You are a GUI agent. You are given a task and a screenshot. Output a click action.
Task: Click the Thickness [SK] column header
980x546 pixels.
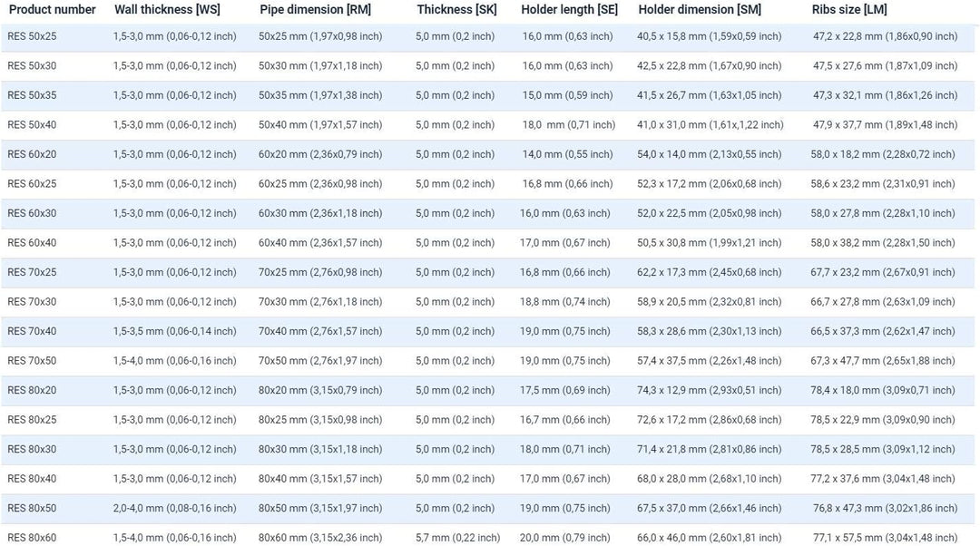(x=456, y=9)
